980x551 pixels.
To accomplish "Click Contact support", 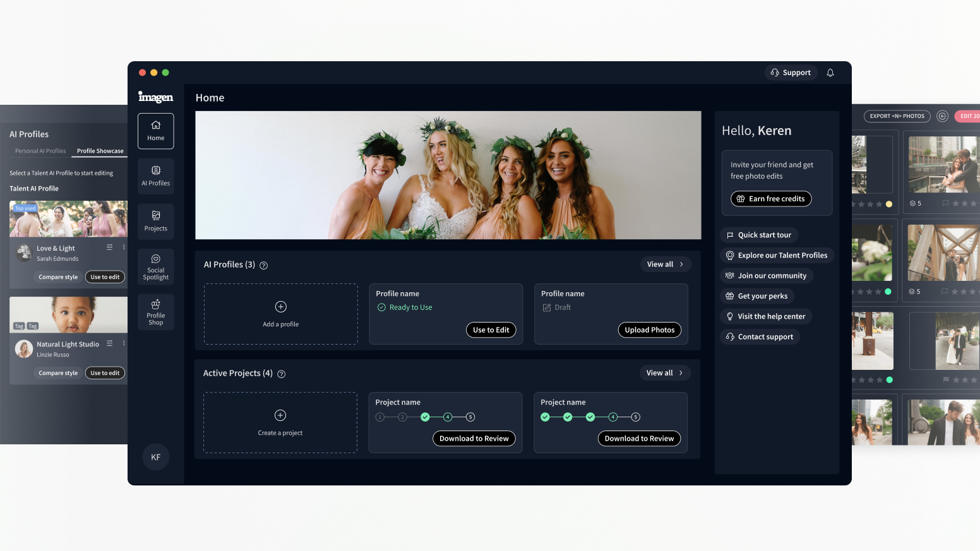I will 760,337.
